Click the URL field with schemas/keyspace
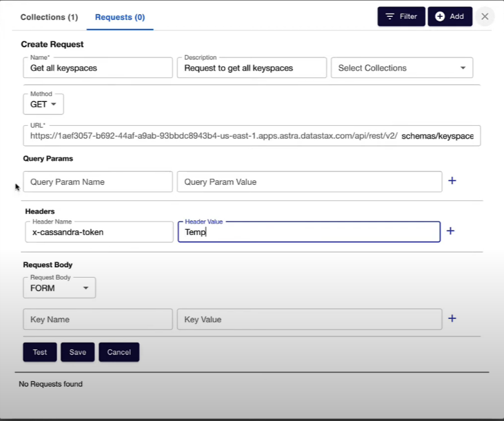The image size is (504, 421). coord(252,136)
